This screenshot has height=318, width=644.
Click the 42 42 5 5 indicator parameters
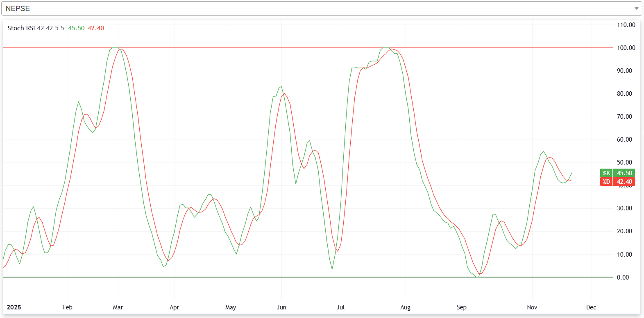coord(50,28)
